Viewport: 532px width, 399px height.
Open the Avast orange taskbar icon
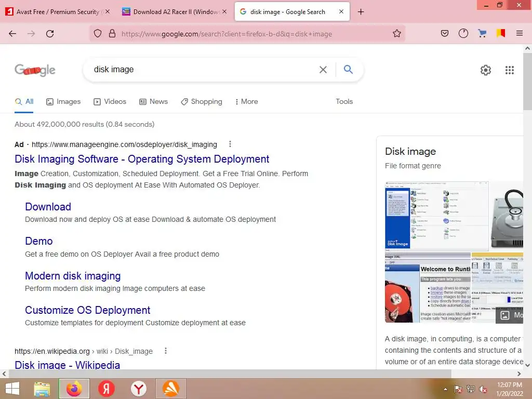click(170, 389)
